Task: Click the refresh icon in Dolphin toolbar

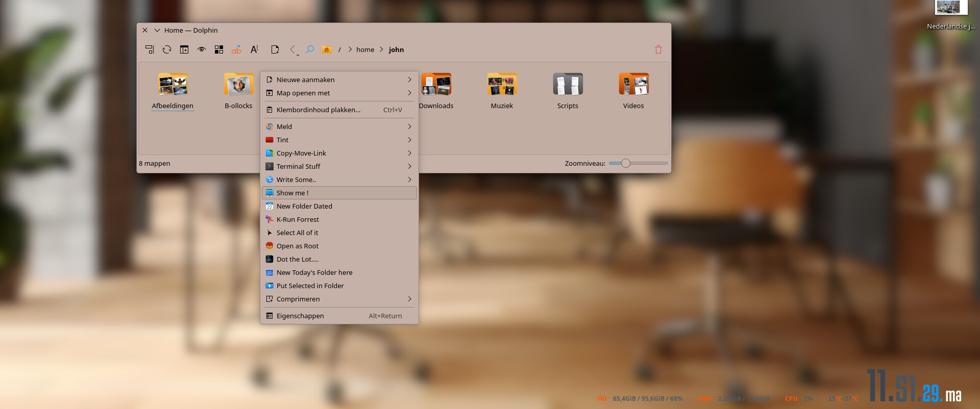Action: click(x=167, y=49)
